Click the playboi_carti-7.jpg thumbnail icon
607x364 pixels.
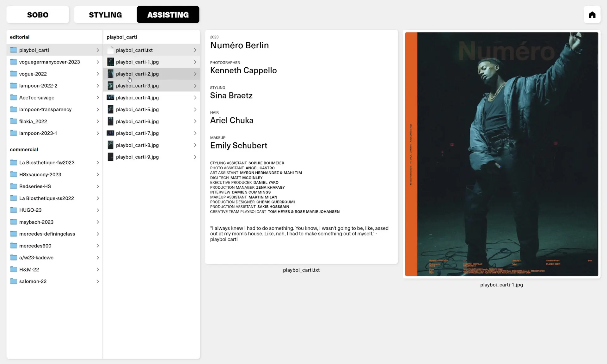pyautogui.click(x=110, y=133)
